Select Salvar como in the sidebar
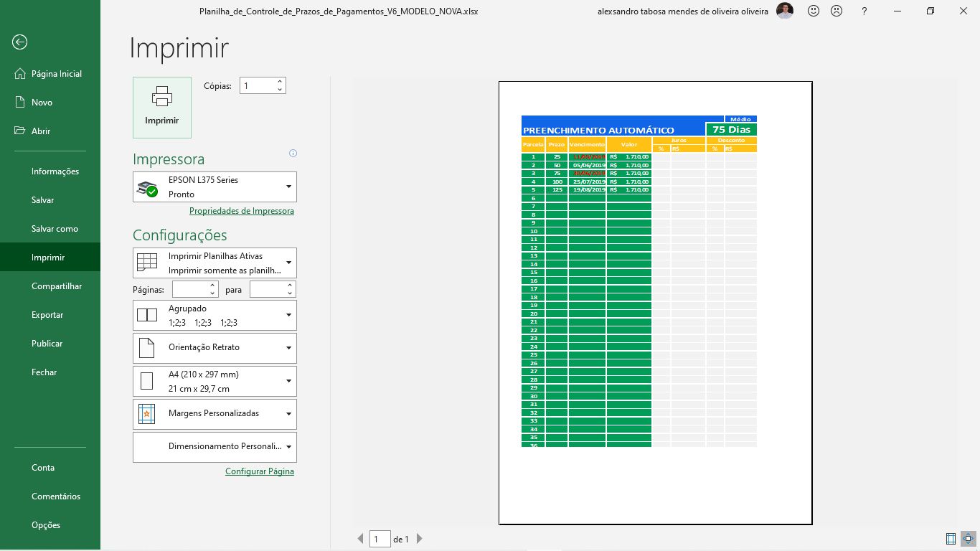The height and width of the screenshot is (551, 980). coord(55,229)
